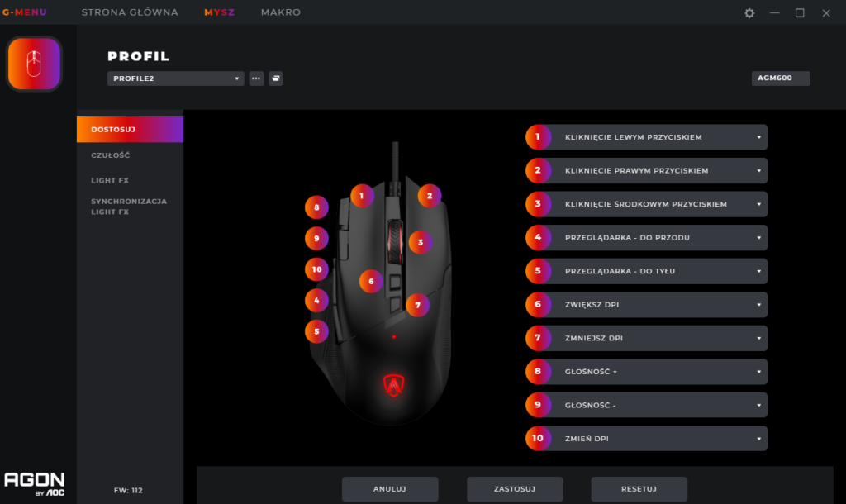Click the Zastosuj button
Viewport: 846px width, 504px height.
515,489
